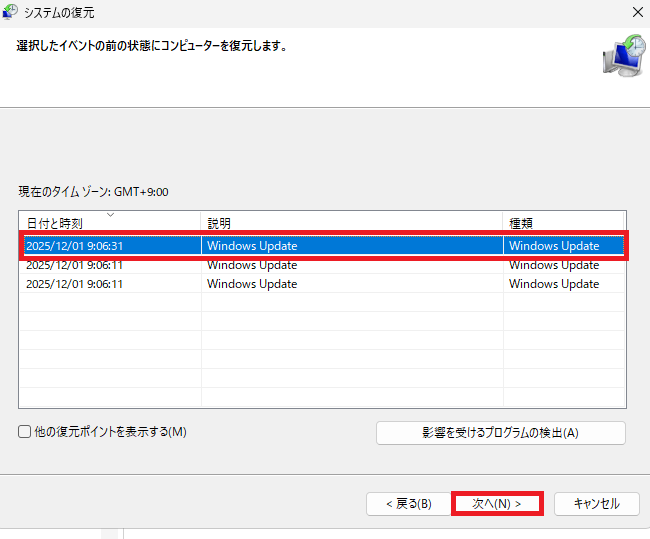Go back with the 戻る(B) button
The height and width of the screenshot is (539, 650).
(400, 503)
